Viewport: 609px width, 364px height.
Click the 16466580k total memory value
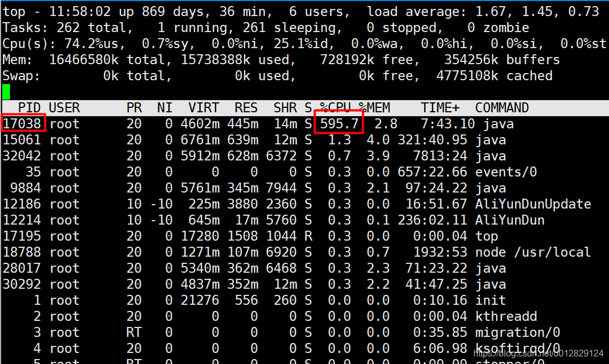click(84, 60)
